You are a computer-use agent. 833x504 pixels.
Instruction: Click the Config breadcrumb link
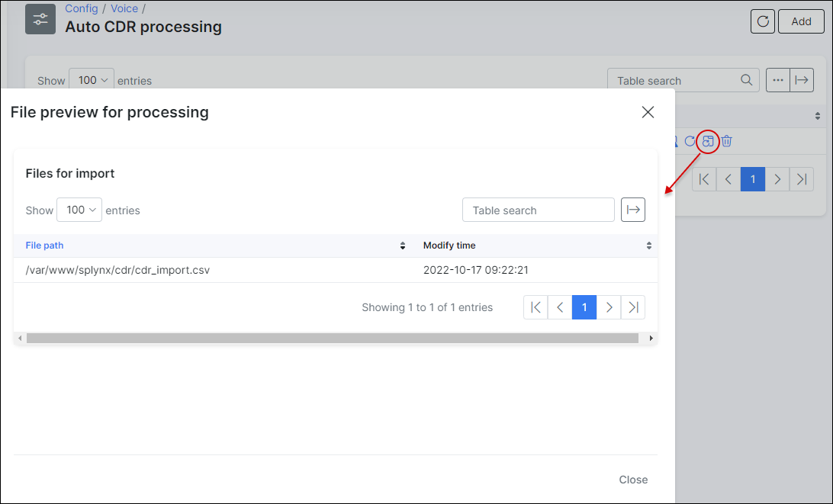[x=81, y=8]
